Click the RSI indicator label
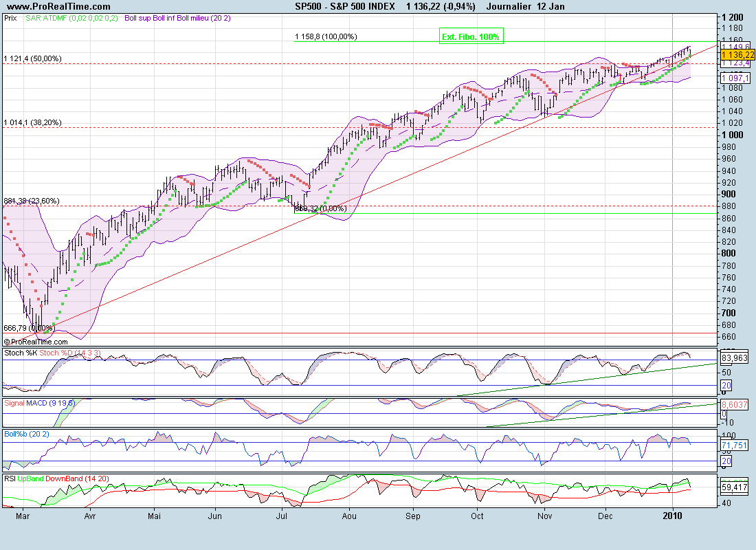 (10, 479)
